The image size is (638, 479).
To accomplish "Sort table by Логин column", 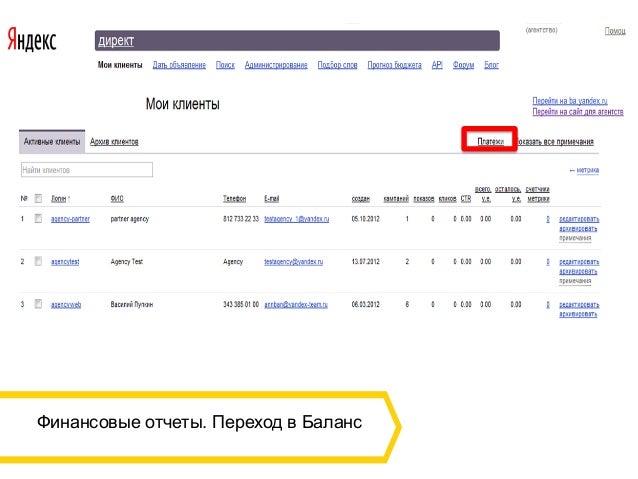I will tap(59, 199).
